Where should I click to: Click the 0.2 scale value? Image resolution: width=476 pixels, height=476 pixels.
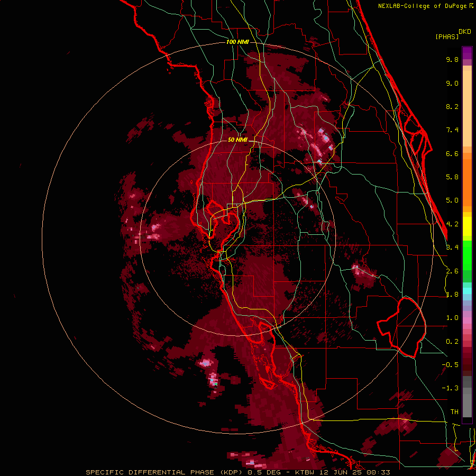pos(452,342)
